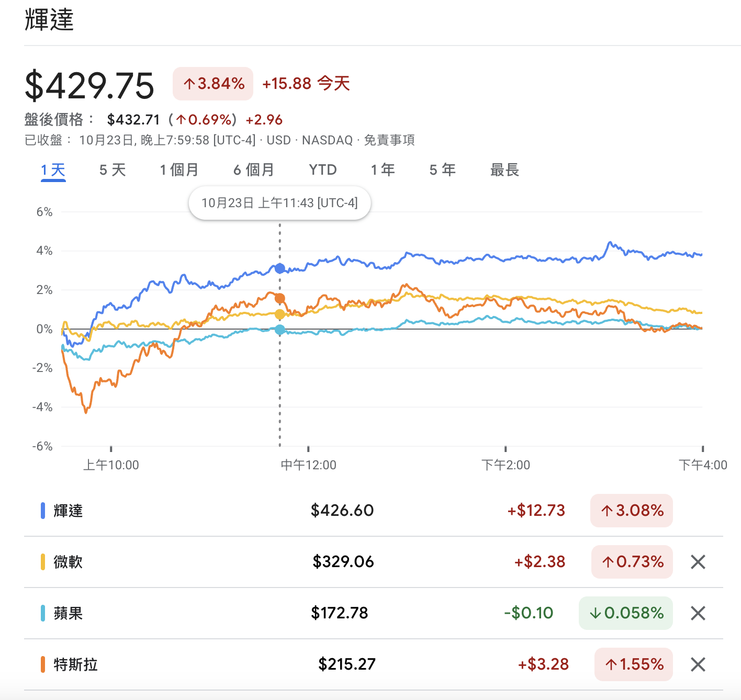The height and width of the screenshot is (700, 741).
Task: Click the ↑1.55% badge for 特斯拉
Action: (634, 664)
